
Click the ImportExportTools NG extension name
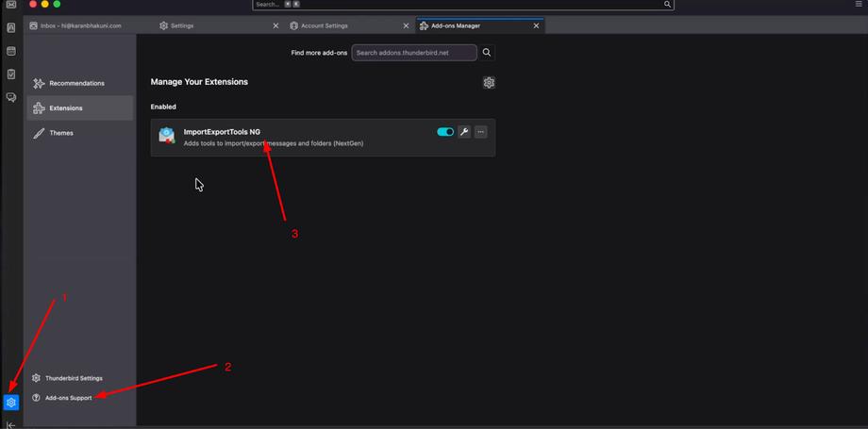tap(222, 132)
